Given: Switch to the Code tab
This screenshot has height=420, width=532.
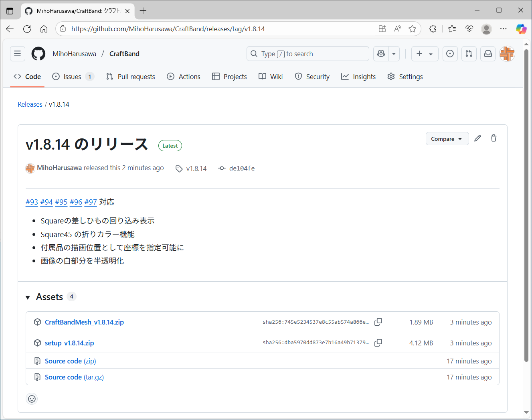Looking at the screenshot, I should click(27, 77).
